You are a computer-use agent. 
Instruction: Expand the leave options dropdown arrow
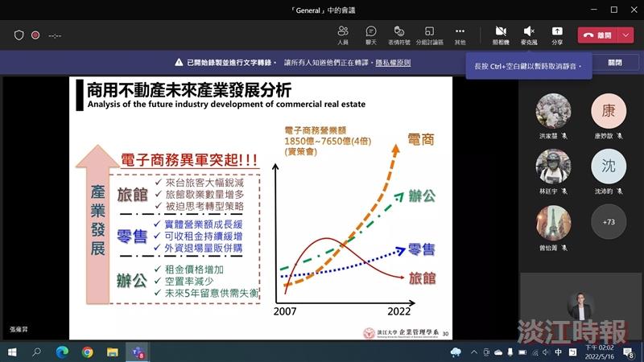(625, 35)
